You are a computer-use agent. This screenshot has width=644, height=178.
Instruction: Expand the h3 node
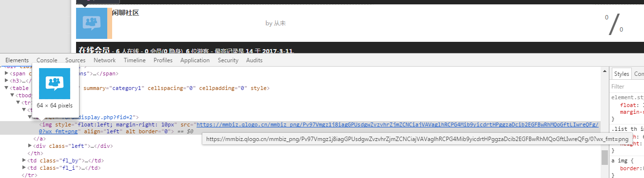pos(7,81)
